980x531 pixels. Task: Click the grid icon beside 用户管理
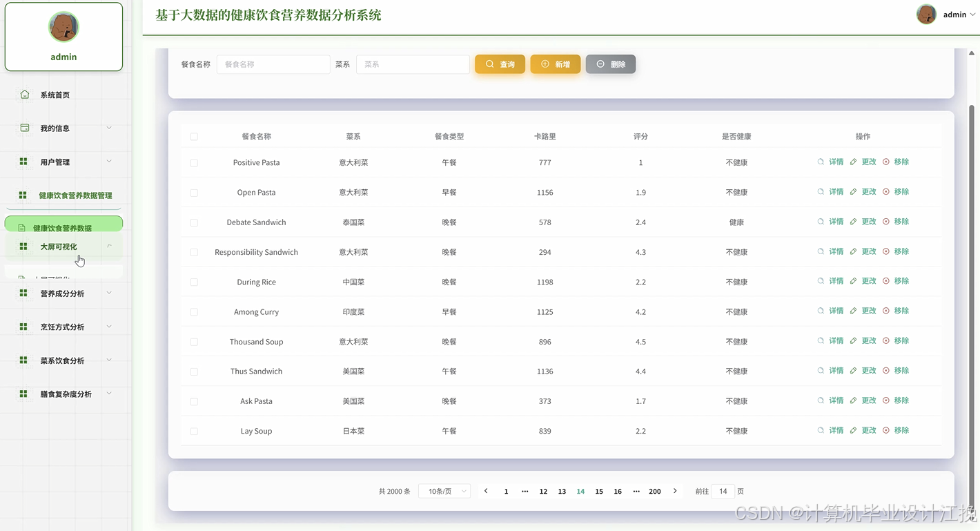point(23,162)
